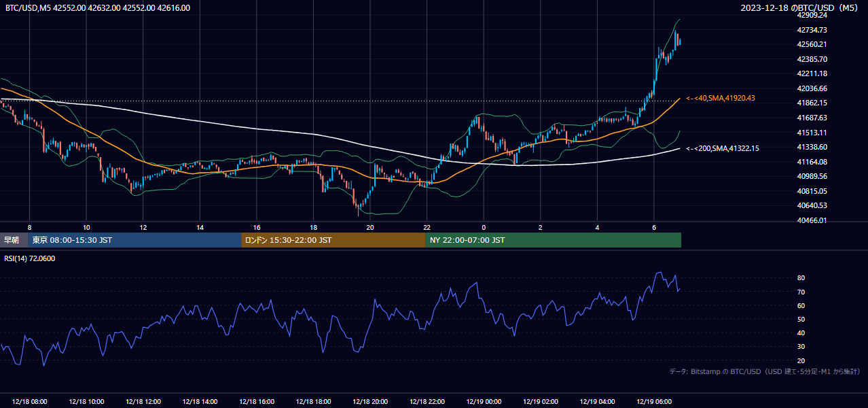Click the 12/19 04:00 time label

(597, 402)
